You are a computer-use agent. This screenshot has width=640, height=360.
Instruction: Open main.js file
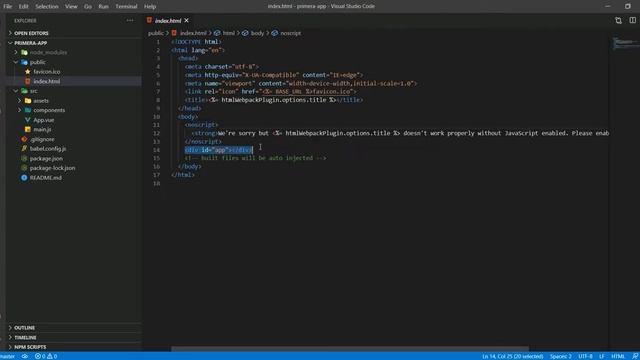pyautogui.click(x=42, y=129)
